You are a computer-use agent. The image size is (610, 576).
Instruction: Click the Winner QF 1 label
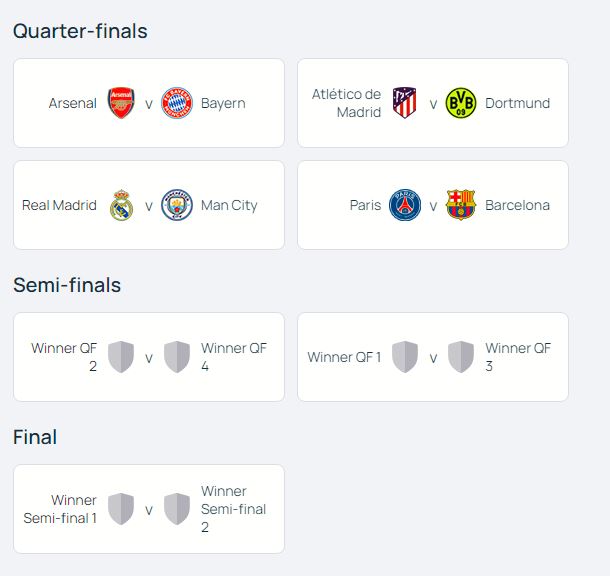[344, 357]
